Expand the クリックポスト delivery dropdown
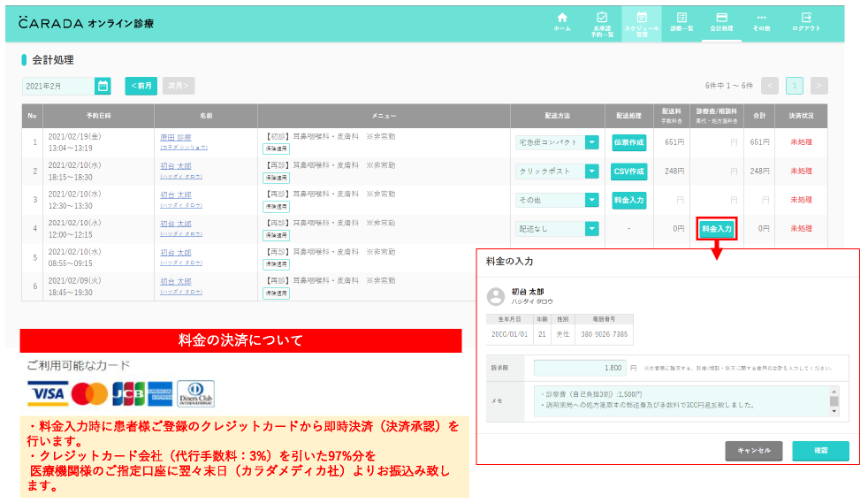 [x=591, y=171]
